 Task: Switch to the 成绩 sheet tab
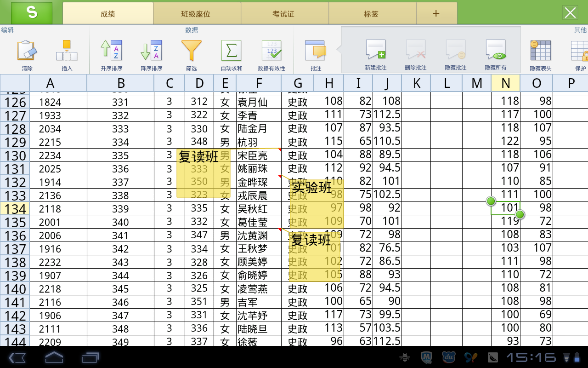[x=108, y=13]
